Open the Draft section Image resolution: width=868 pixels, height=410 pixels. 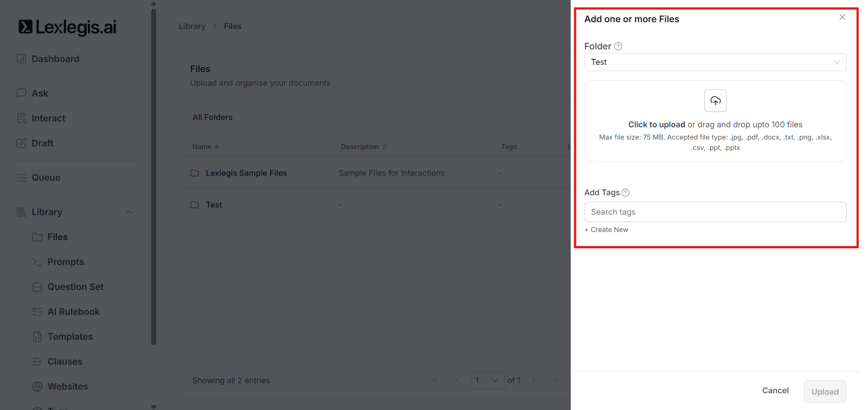[42, 143]
